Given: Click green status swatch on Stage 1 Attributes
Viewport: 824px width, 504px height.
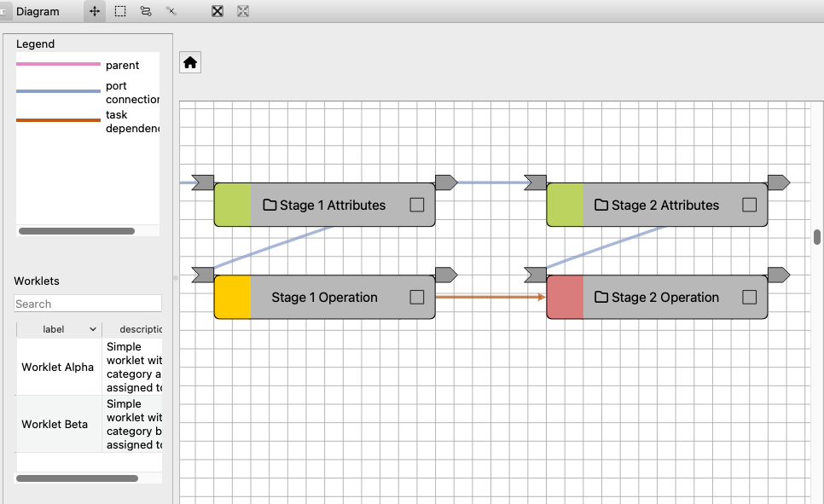Looking at the screenshot, I should point(233,205).
